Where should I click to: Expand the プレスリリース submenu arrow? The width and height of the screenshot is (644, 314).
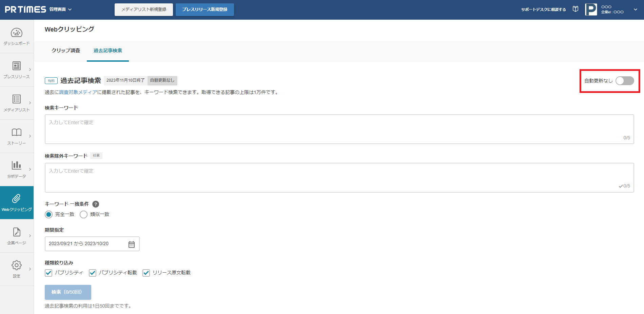point(30,70)
